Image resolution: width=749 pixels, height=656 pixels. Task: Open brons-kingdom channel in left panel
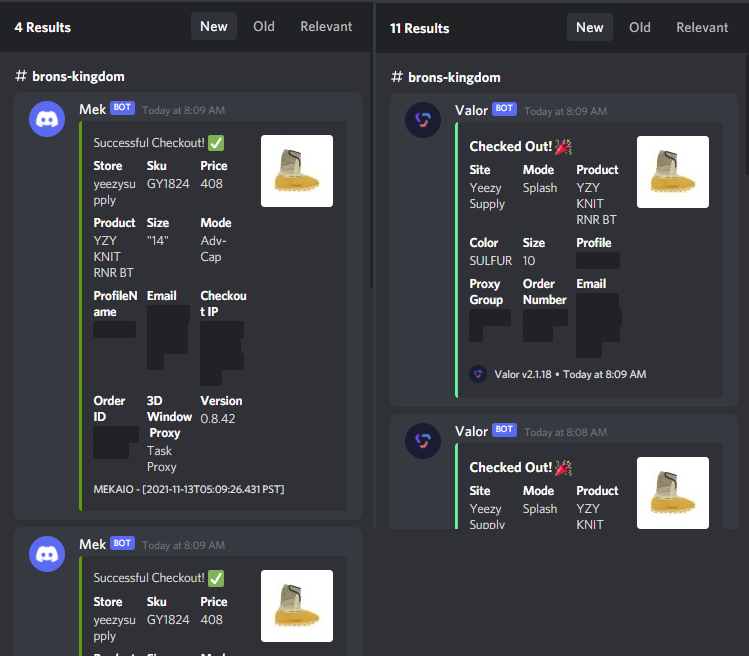tap(78, 76)
